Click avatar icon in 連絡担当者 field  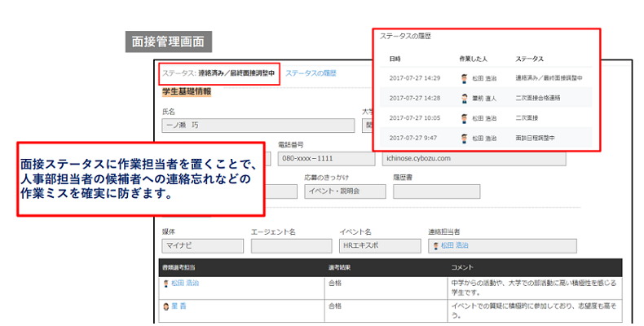point(436,245)
